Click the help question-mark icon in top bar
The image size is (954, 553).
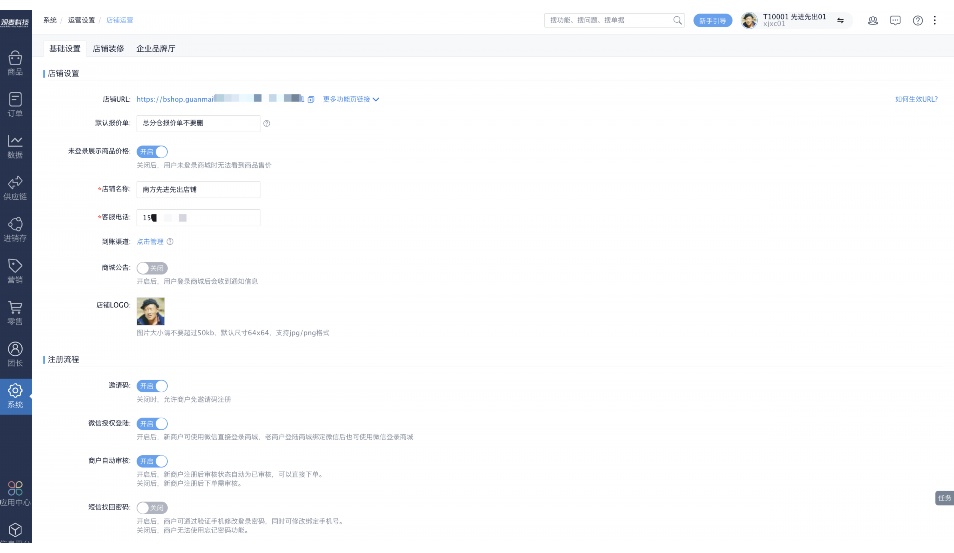[x=917, y=20]
